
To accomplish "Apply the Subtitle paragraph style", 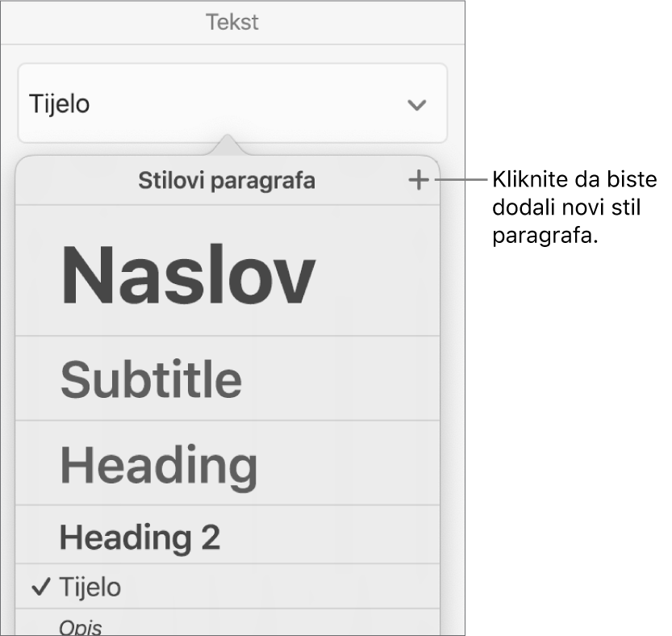I will [x=227, y=379].
